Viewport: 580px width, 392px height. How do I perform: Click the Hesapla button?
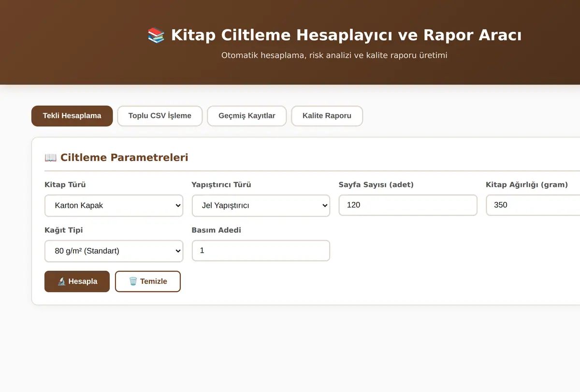tap(77, 281)
